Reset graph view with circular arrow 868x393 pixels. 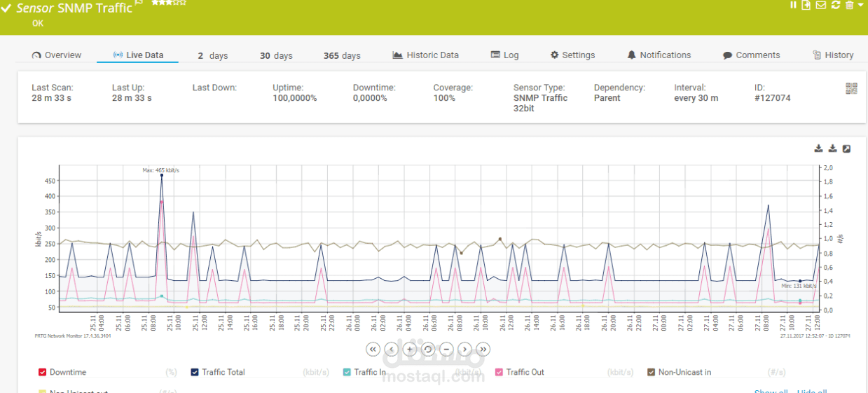pyautogui.click(x=428, y=349)
